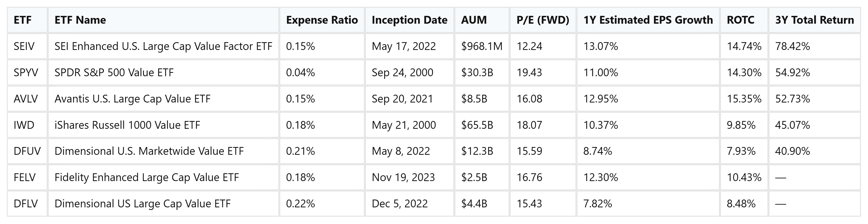Select the ROTC column header

coord(740,20)
